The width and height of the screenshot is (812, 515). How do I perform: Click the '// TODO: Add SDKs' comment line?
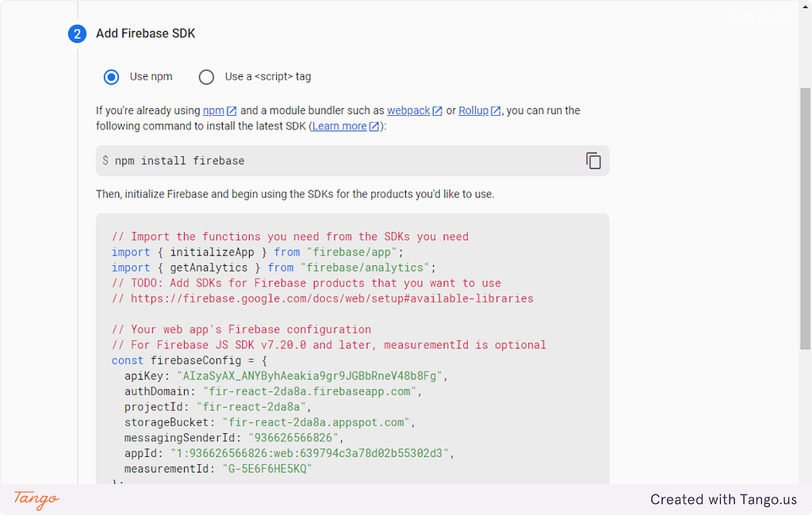(306, 283)
